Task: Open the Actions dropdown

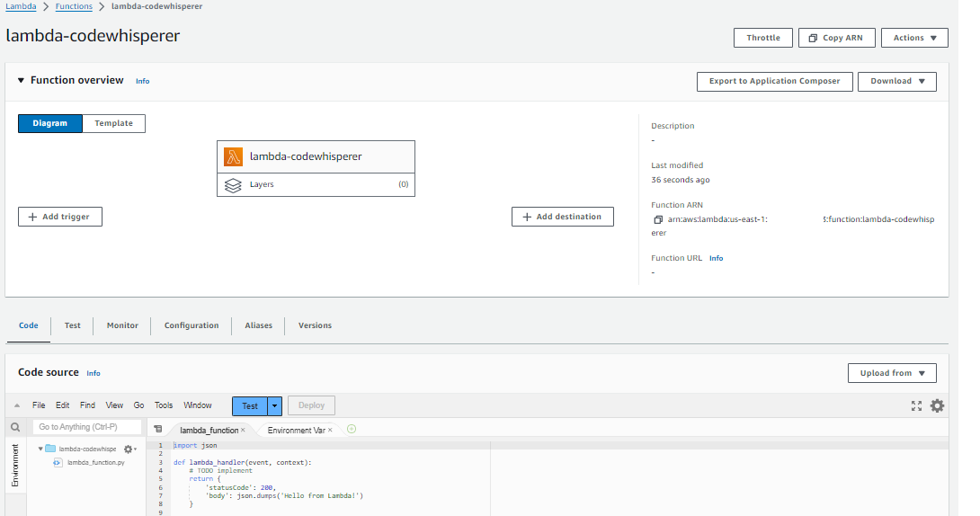Action: [x=914, y=38]
